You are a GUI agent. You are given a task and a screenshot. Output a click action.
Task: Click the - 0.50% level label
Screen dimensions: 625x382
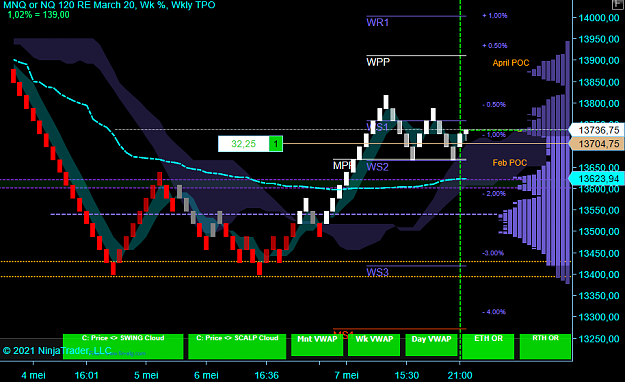point(494,104)
